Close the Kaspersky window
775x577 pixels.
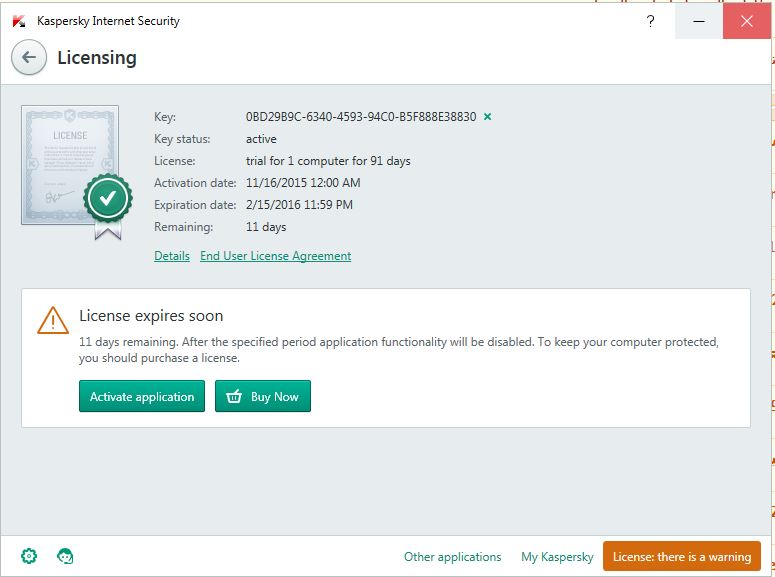[x=747, y=21]
